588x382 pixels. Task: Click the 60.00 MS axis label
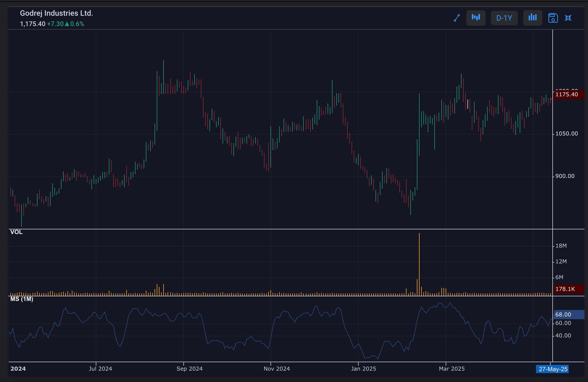563,323
